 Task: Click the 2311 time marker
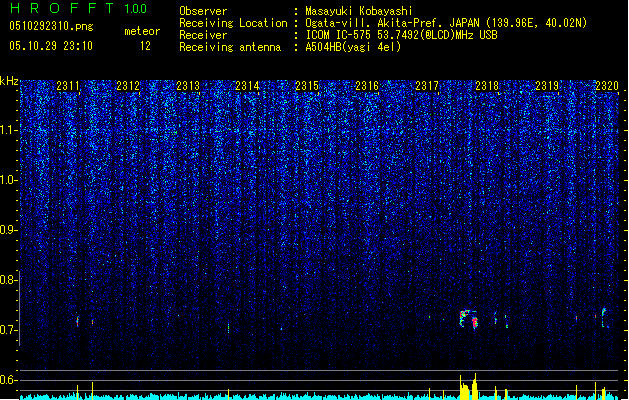(x=68, y=86)
